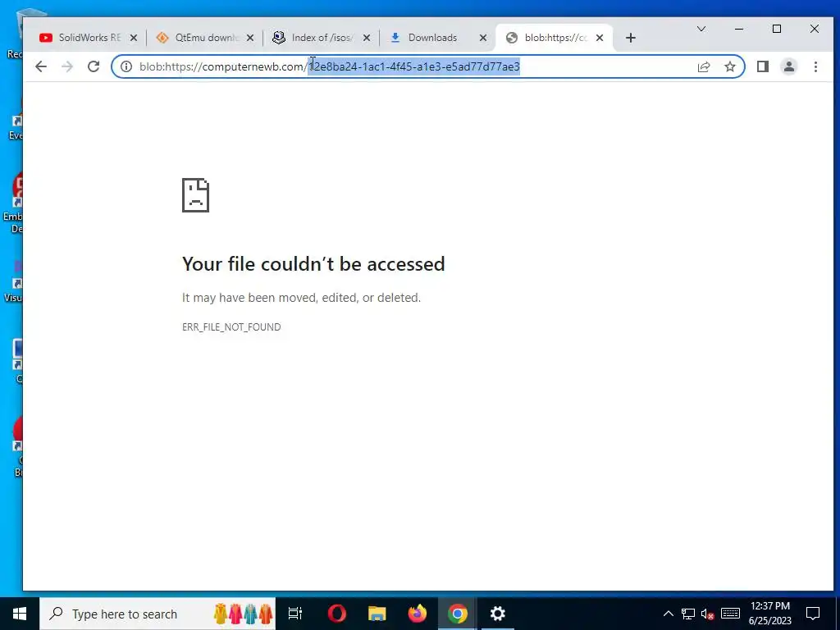
Task: Click the Chrome taskbar icon
Action: click(x=458, y=614)
